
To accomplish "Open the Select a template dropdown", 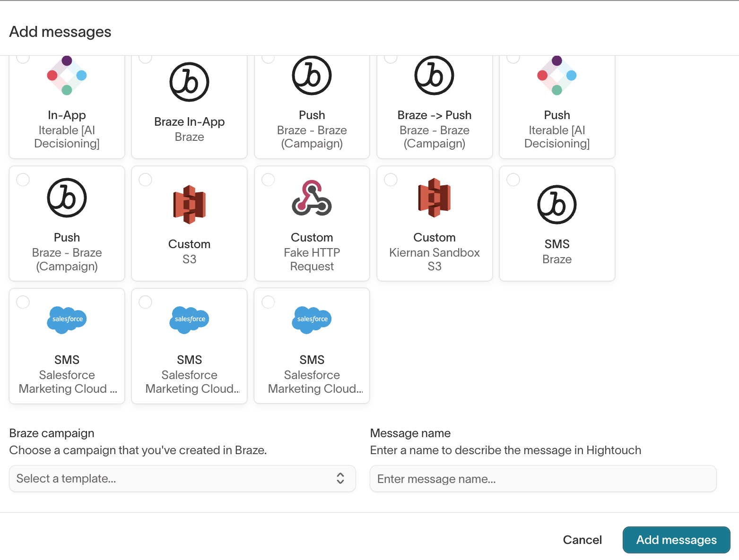I will tap(182, 478).
